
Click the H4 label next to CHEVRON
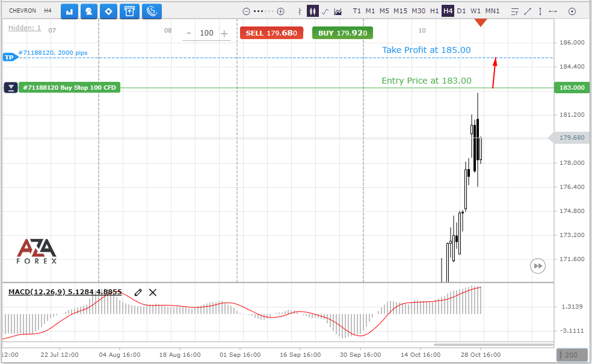click(x=48, y=11)
